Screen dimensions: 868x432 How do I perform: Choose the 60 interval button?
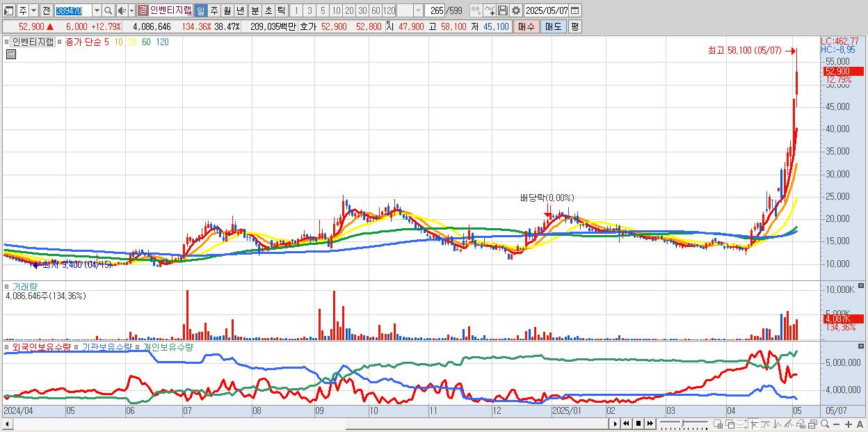(376, 10)
